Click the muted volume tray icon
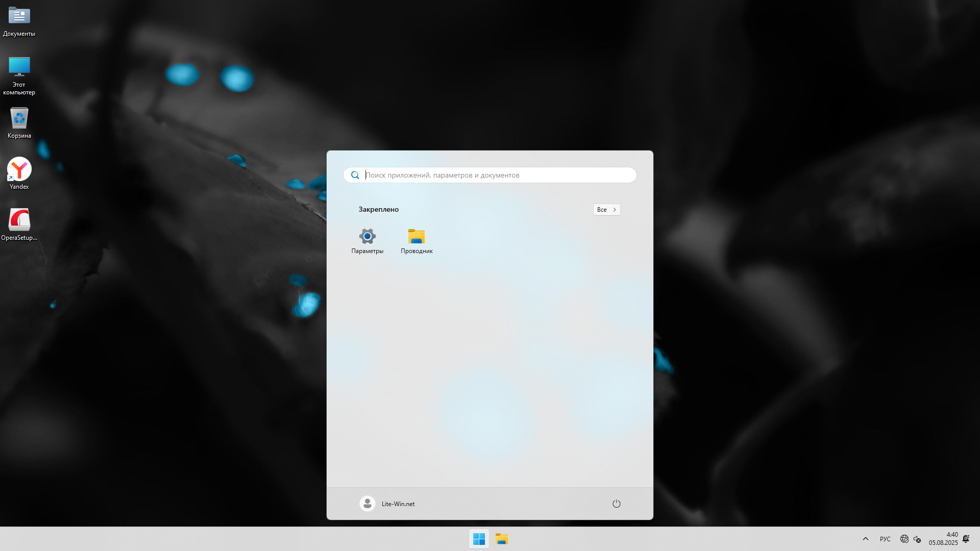 coord(917,539)
